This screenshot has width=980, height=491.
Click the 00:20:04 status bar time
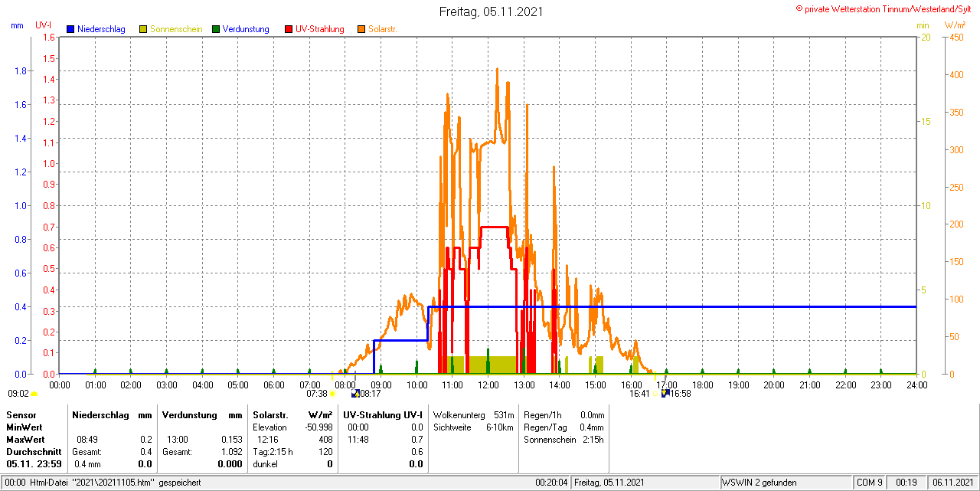click(x=551, y=483)
